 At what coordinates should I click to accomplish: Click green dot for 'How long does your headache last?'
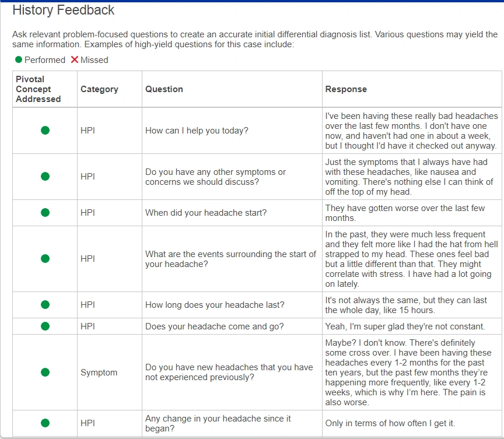[45, 305]
